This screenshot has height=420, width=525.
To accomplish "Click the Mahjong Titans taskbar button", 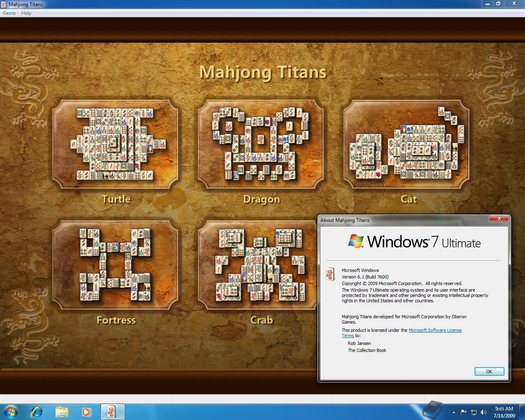I will (x=112, y=411).
